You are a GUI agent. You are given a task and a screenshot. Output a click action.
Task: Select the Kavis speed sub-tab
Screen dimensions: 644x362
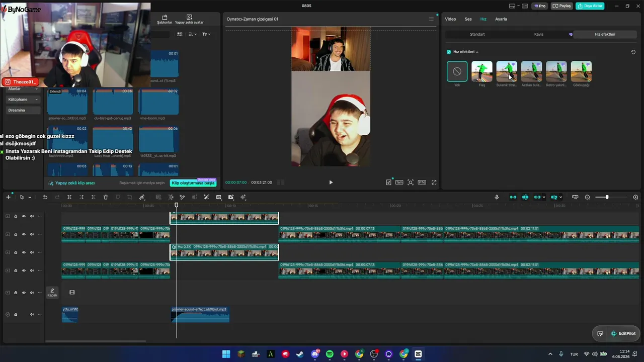(539, 34)
